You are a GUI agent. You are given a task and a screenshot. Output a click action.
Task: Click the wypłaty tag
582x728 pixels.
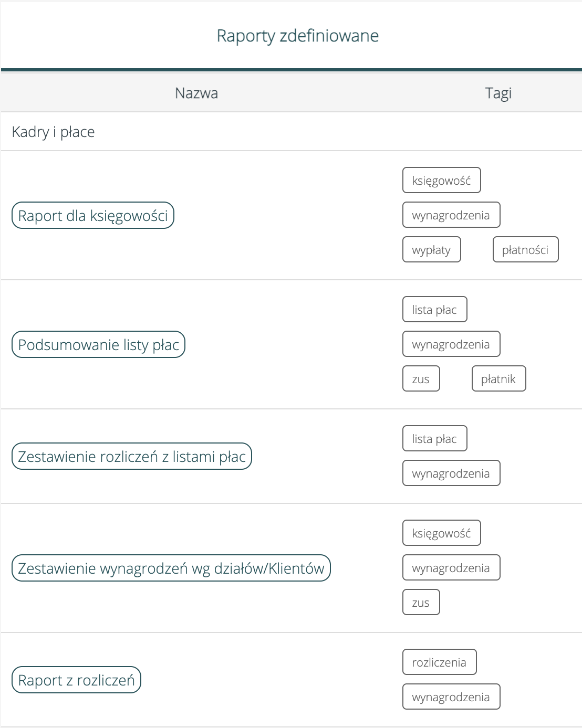click(x=431, y=250)
